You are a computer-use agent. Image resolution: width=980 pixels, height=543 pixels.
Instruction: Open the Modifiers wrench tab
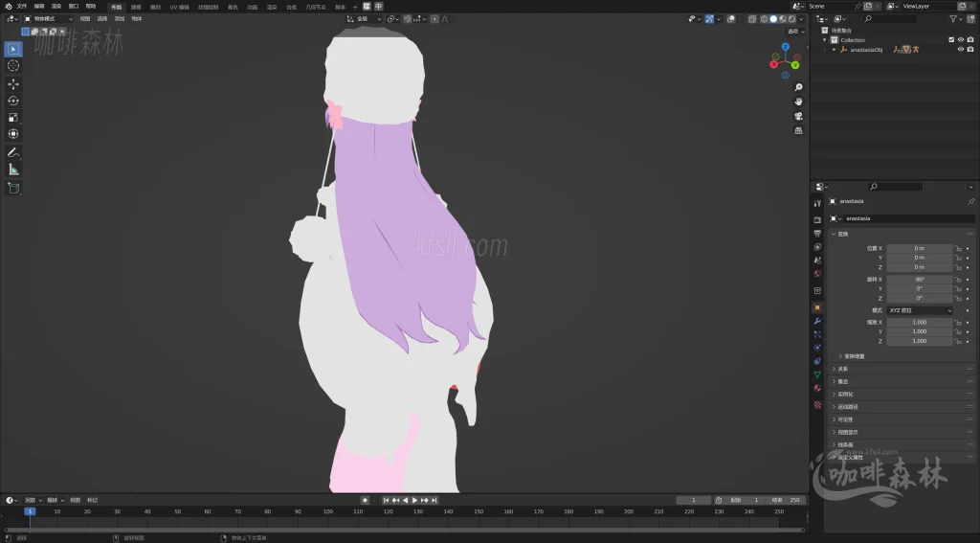tap(817, 321)
